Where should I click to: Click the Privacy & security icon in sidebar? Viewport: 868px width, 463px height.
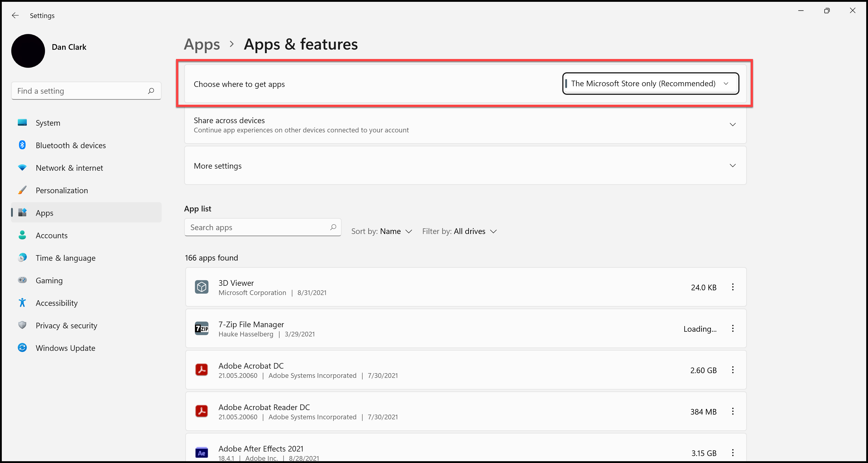point(22,325)
